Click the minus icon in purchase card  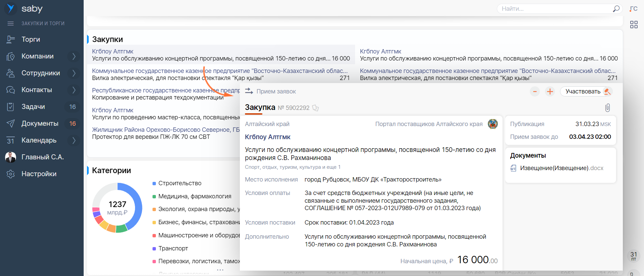click(535, 91)
